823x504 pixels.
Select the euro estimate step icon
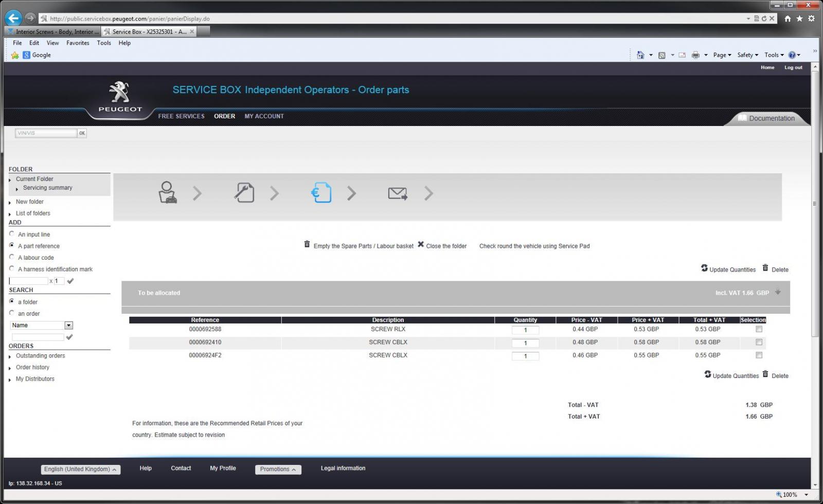(321, 193)
